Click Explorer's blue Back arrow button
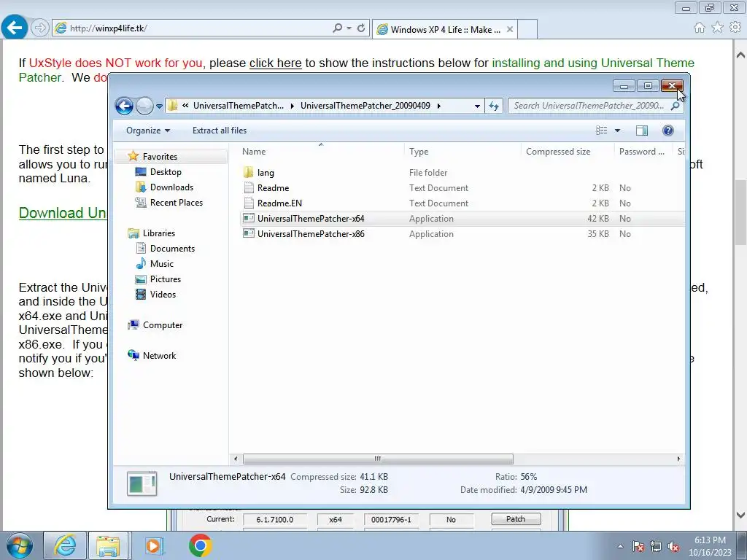Viewport: 747px width, 560px height. pyautogui.click(x=124, y=106)
